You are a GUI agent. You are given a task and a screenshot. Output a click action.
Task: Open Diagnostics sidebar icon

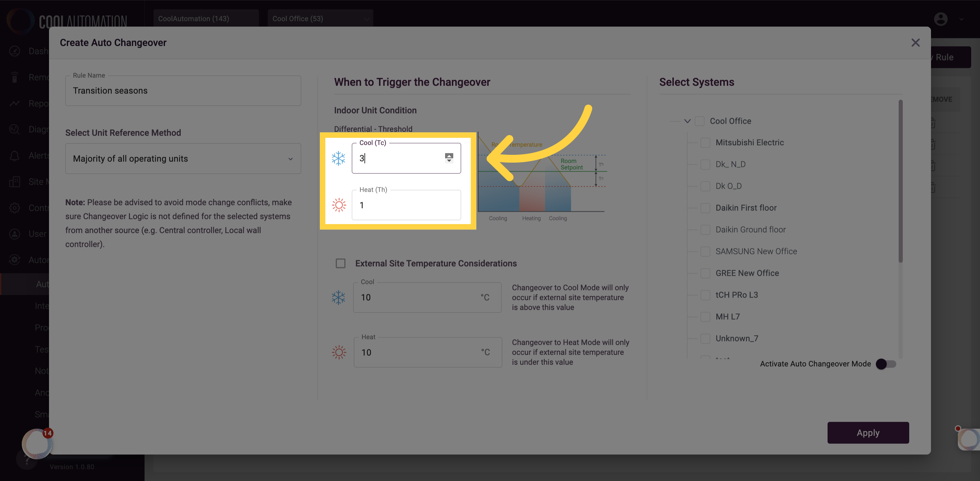(14, 129)
